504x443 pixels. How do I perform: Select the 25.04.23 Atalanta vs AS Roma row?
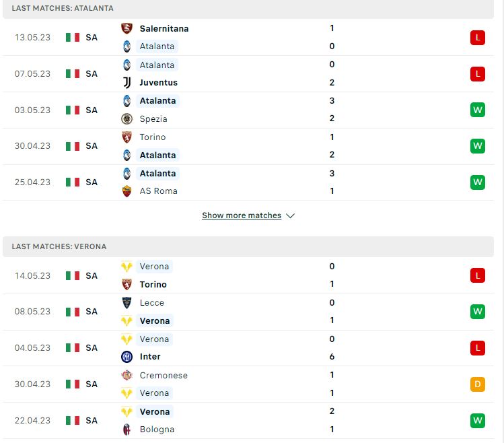point(248,182)
